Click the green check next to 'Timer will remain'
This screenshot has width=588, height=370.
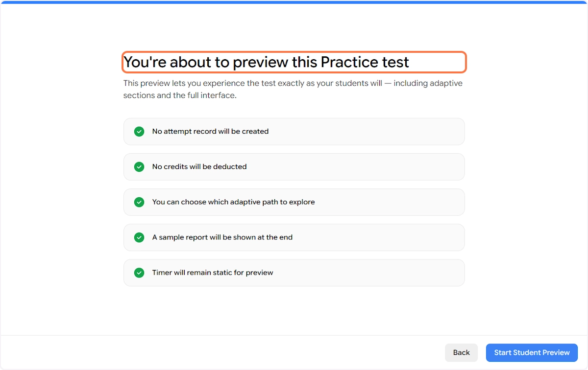[x=139, y=273]
